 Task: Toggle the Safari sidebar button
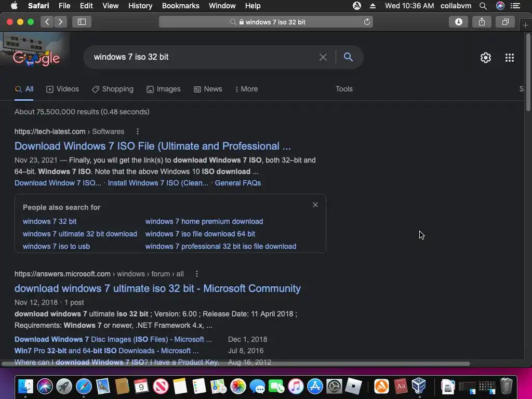pos(82,22)
